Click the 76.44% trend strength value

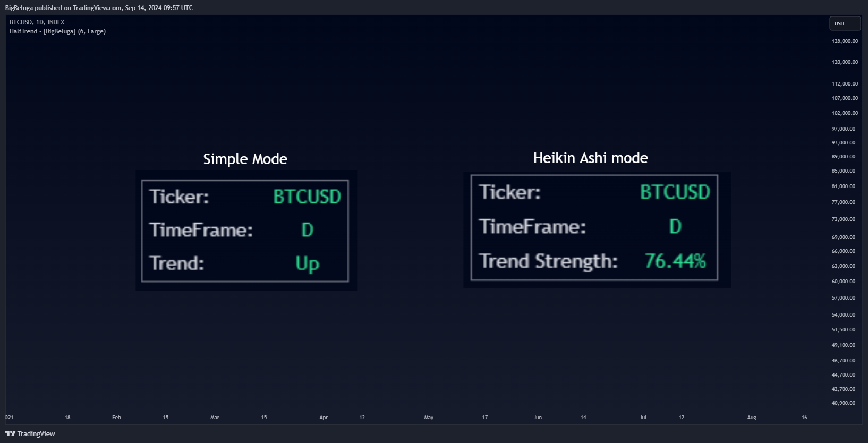675,261
